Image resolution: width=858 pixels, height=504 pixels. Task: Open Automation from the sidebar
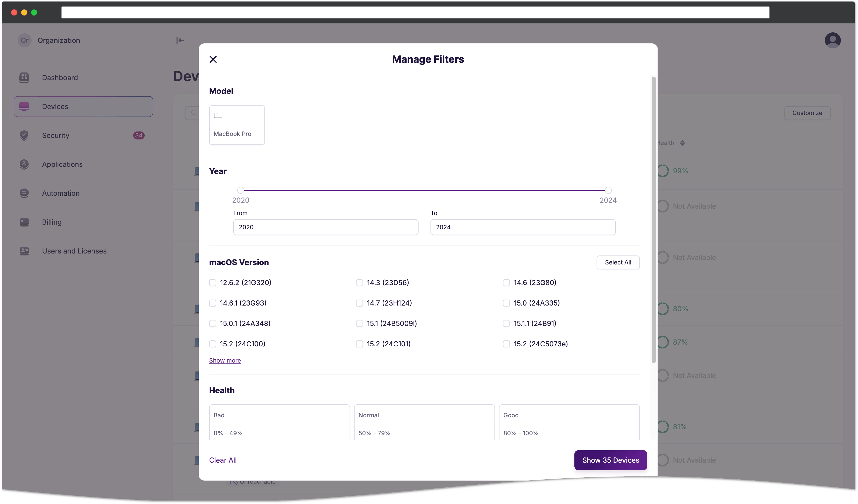tap(83, 193)
